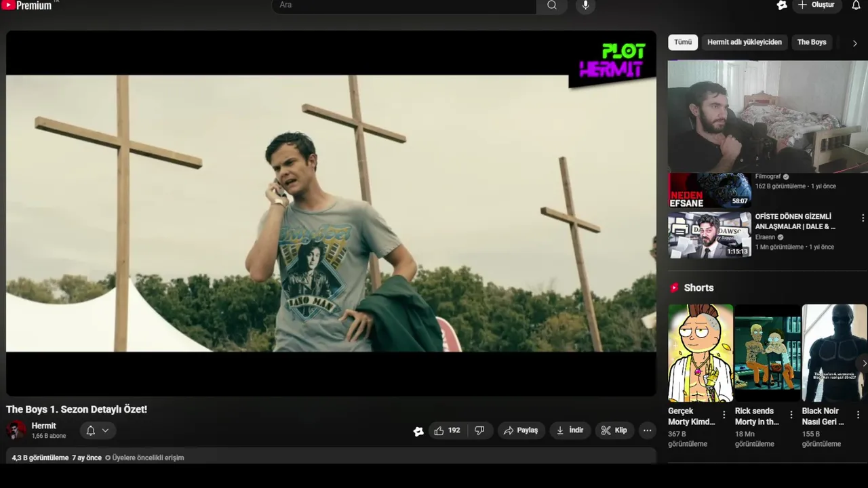The width and height of the screenshot is (868, 488).
Task: Click the Shorts section logo icon
Action: (674, 288)
